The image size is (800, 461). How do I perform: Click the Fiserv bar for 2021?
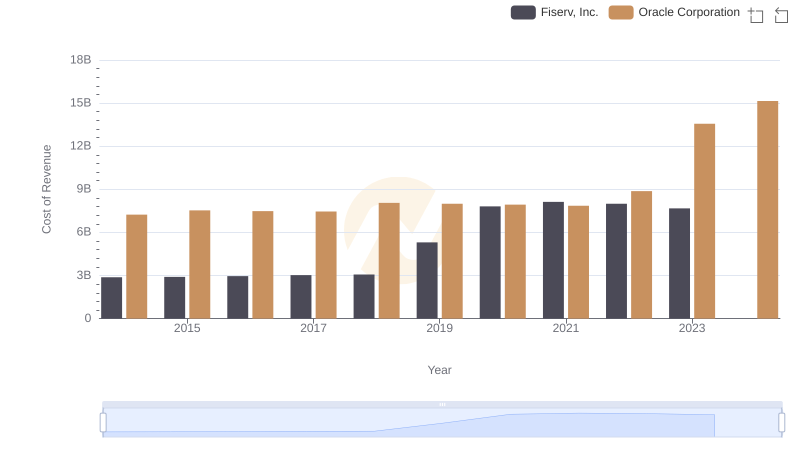(x=553, y=260)
